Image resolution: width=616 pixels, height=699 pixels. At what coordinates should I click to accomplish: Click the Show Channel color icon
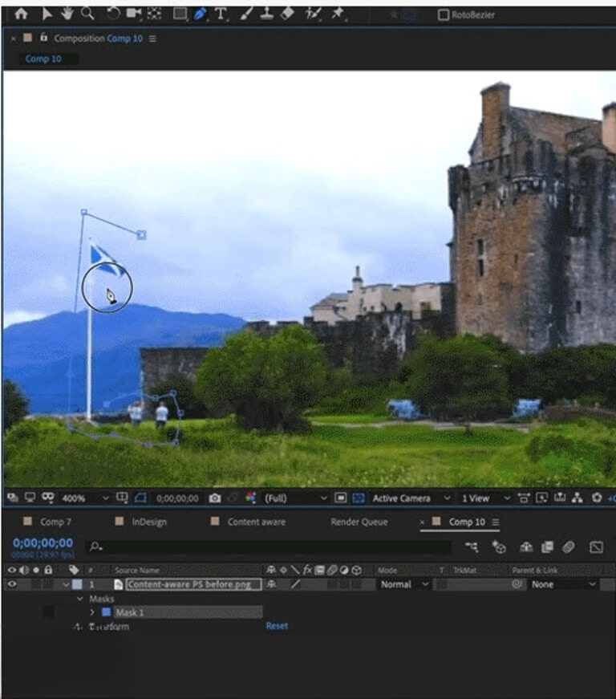point(251,498)
